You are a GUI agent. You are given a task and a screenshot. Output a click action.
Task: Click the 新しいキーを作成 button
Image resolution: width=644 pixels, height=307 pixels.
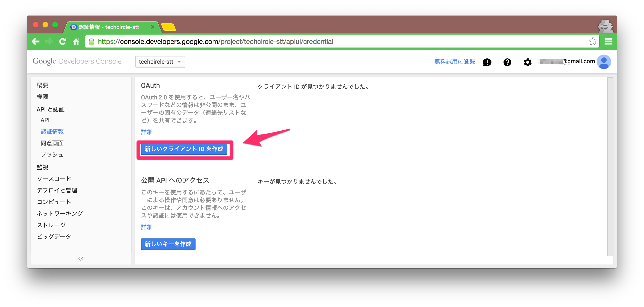point(168,244)
